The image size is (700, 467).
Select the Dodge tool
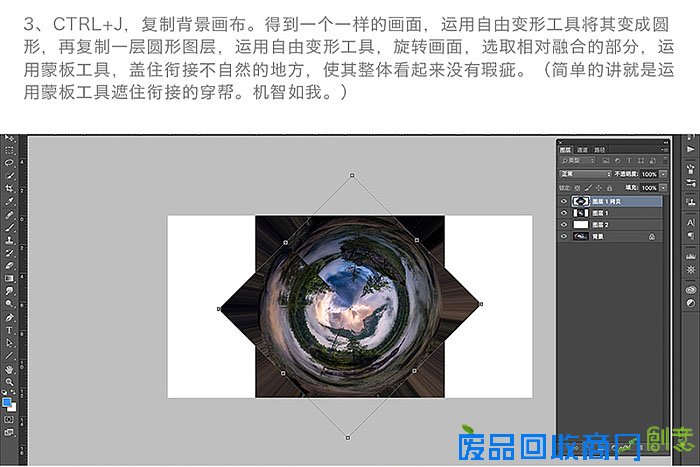(x=9, y=304)
